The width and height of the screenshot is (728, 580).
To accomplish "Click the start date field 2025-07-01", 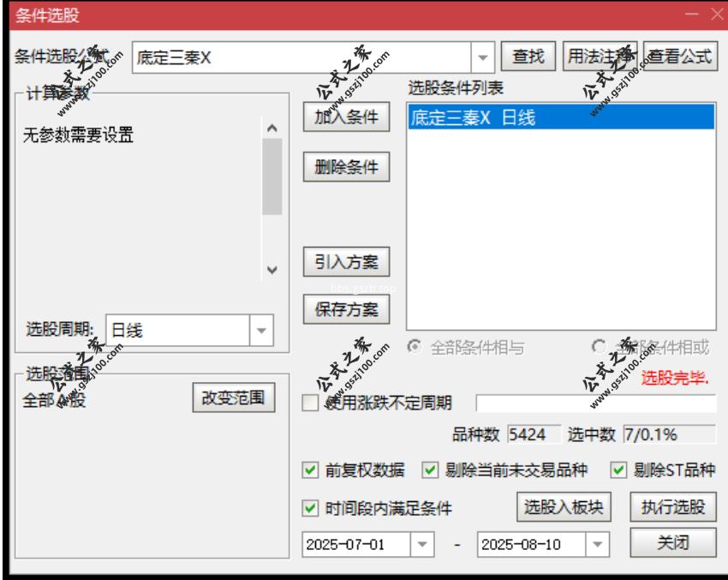I will (x=356, y=544).
